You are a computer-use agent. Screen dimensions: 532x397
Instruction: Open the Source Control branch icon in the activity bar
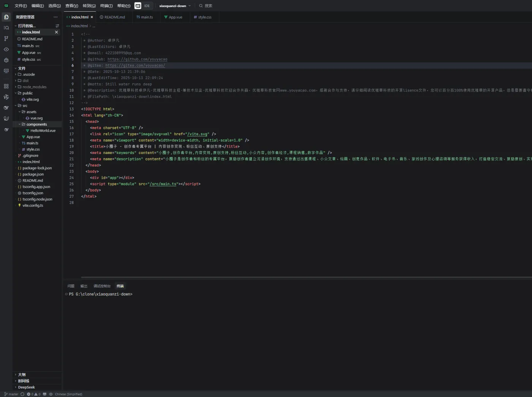[6, 38]
